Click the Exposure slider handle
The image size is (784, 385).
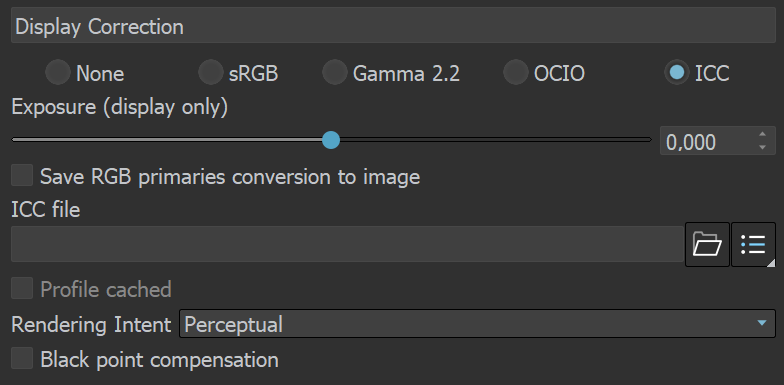point(330,140)
